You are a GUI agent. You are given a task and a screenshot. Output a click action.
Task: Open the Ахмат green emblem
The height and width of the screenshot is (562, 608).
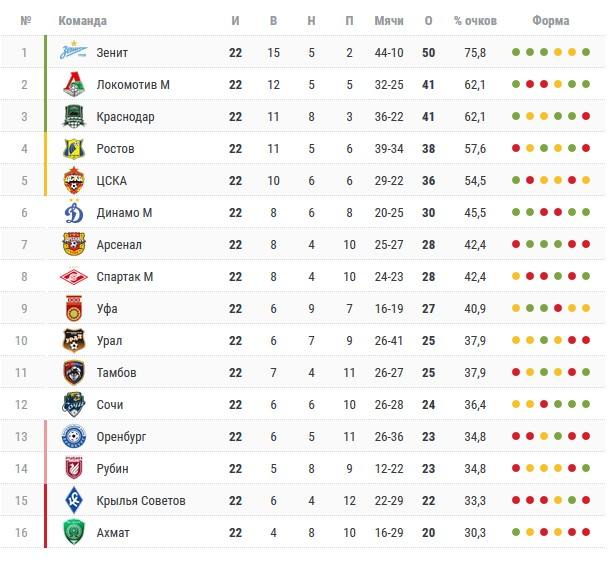(x=74, y=532)
